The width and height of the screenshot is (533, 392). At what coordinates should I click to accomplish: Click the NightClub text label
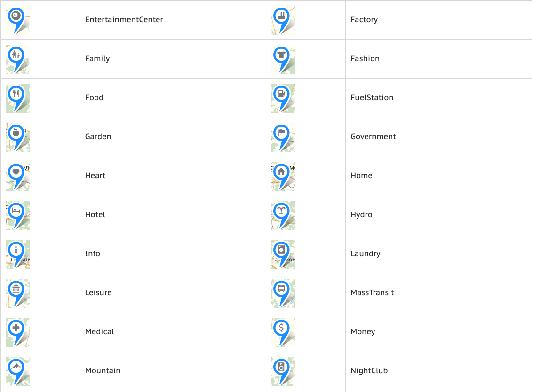369,370
